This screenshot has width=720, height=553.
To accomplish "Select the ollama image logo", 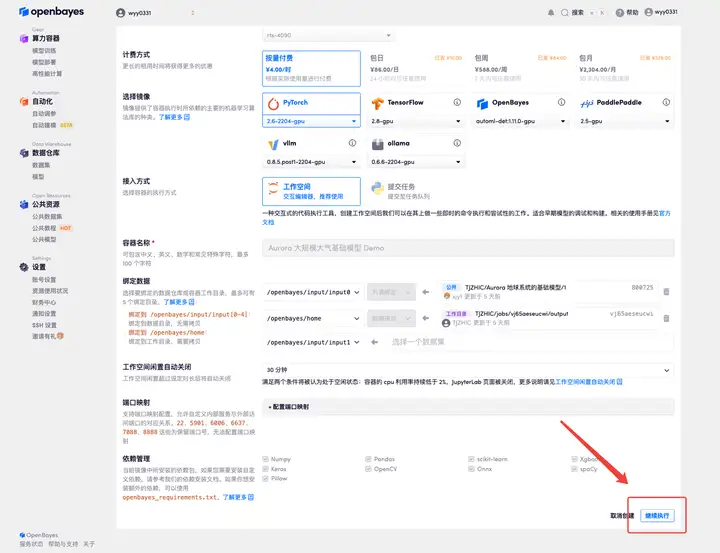I will pyautogui.click(x=377, y=144).
